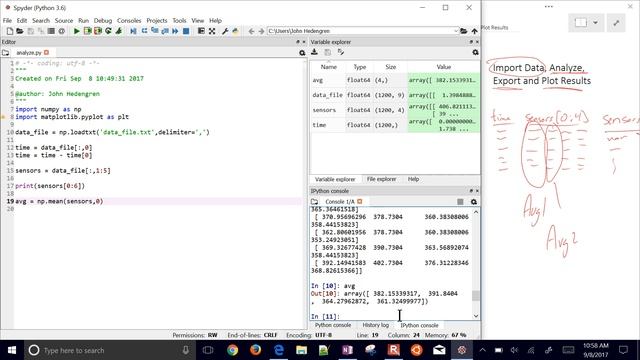Open IPython console options gear
The width and height of the screenshot is (640, 360).
click(473, 202)
